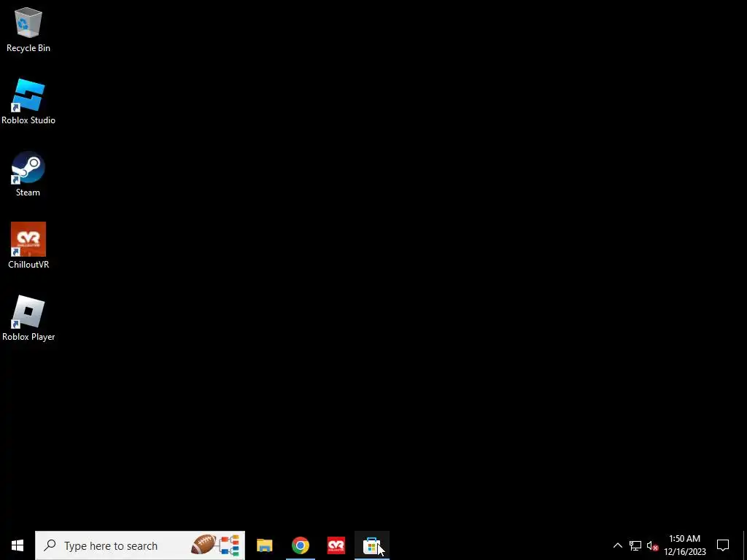747x560 pixels.
Task: Open the notification action center
Action: click(723, 545)
